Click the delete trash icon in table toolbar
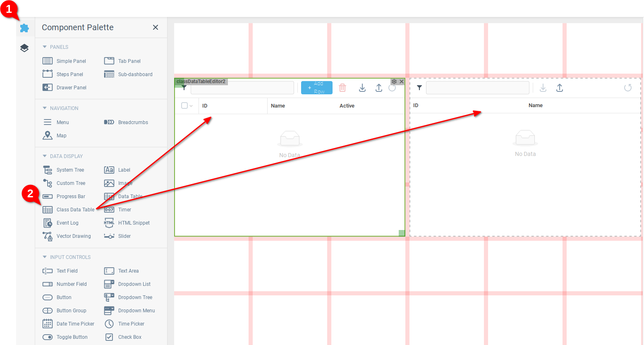644x345 pixels. [342, 88]
